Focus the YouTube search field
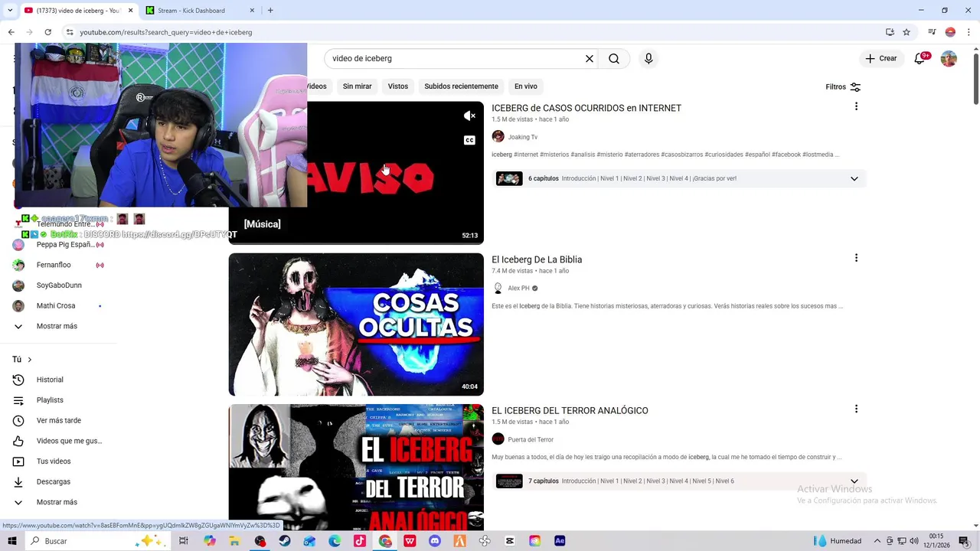980x551 pixels. (456, 59)
